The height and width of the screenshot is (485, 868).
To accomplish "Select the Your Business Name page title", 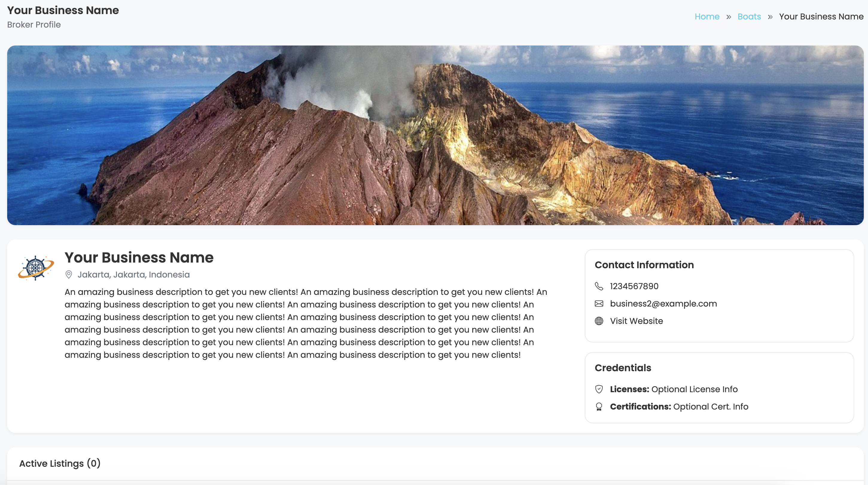I will 62,10.
